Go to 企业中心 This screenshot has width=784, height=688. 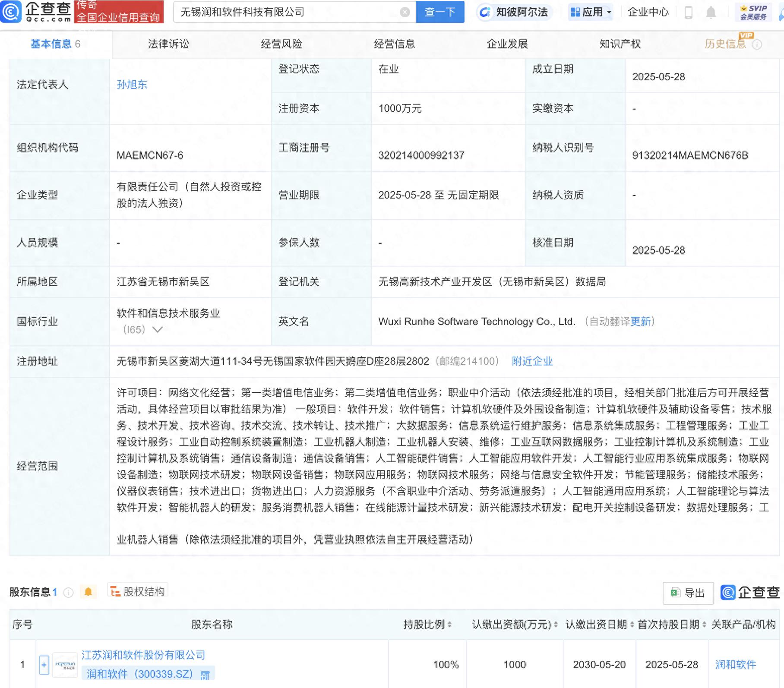coord(648,12)
